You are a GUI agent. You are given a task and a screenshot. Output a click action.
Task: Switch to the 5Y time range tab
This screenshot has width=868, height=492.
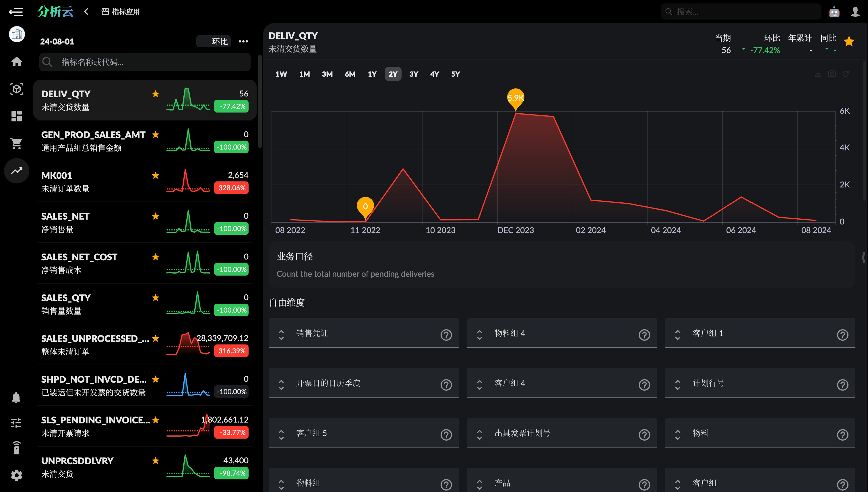tap(455, 74)
